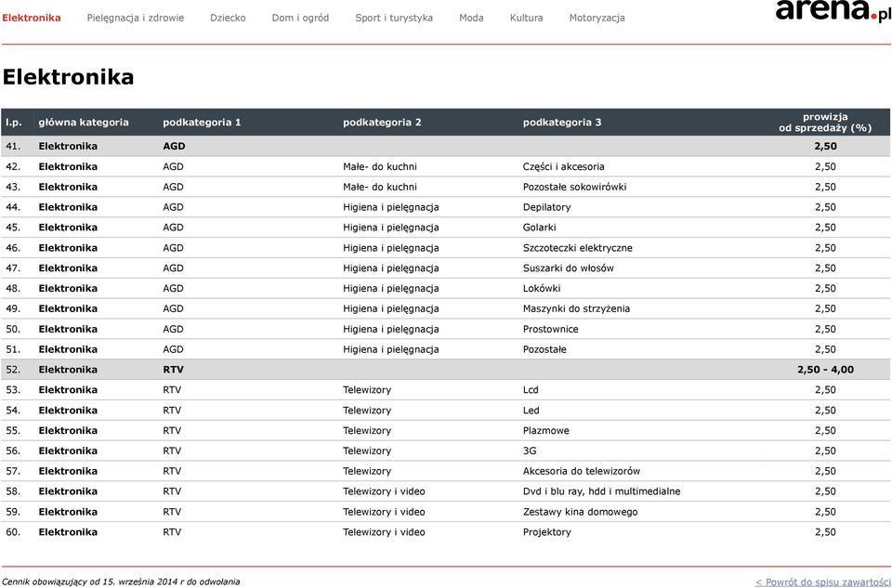Click row number 47.
Viewport: 892px width, 588px height.
pos(13,268)
